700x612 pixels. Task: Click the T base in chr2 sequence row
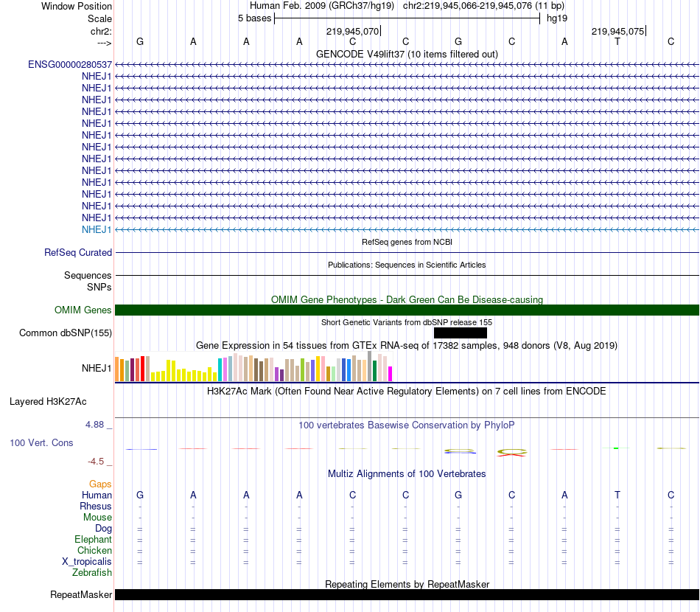coord(617,41)
